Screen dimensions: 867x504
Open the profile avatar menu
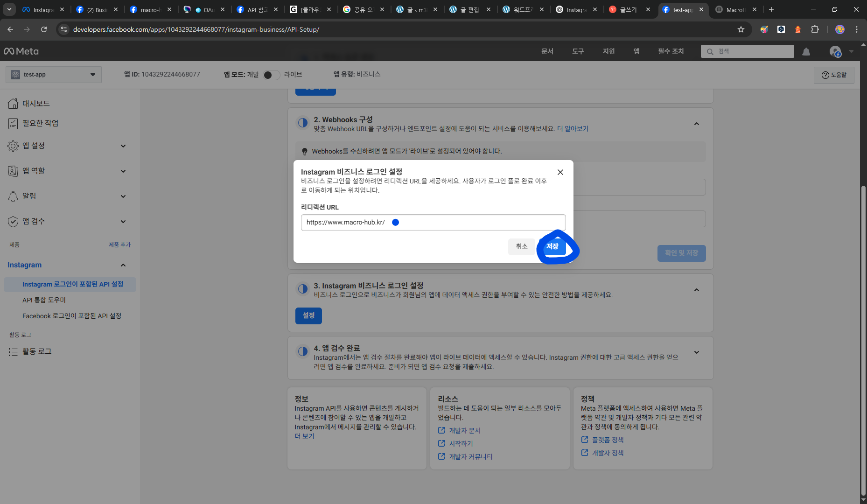[x=835, y=52]
